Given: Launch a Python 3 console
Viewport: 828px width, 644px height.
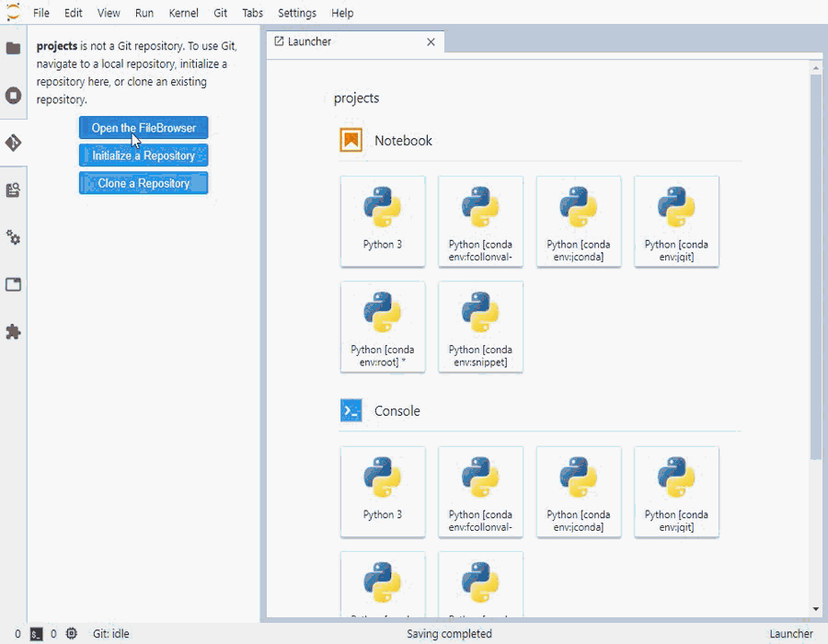Looking at the screenshot, I should point(383,491).
